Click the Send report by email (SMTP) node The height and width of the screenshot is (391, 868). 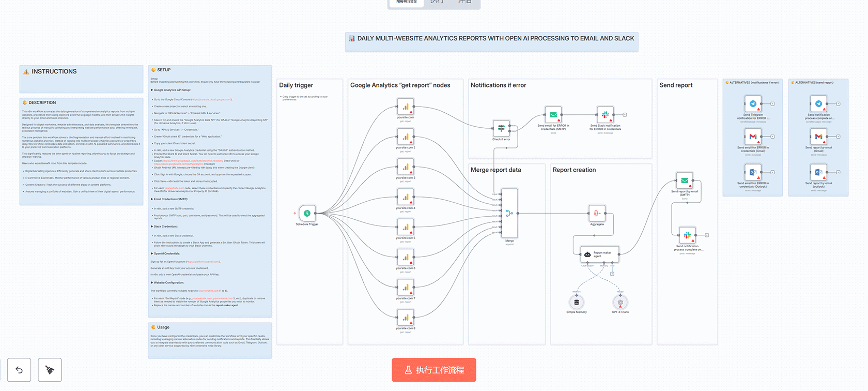point(685,181)
